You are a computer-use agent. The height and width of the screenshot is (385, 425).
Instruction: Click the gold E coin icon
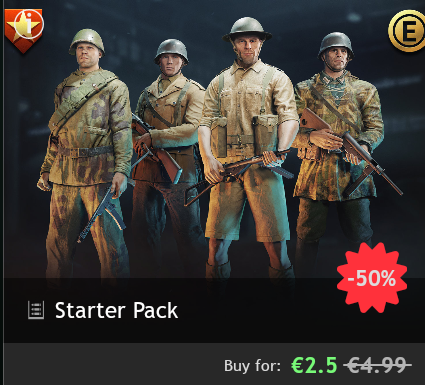coord(407,31)
